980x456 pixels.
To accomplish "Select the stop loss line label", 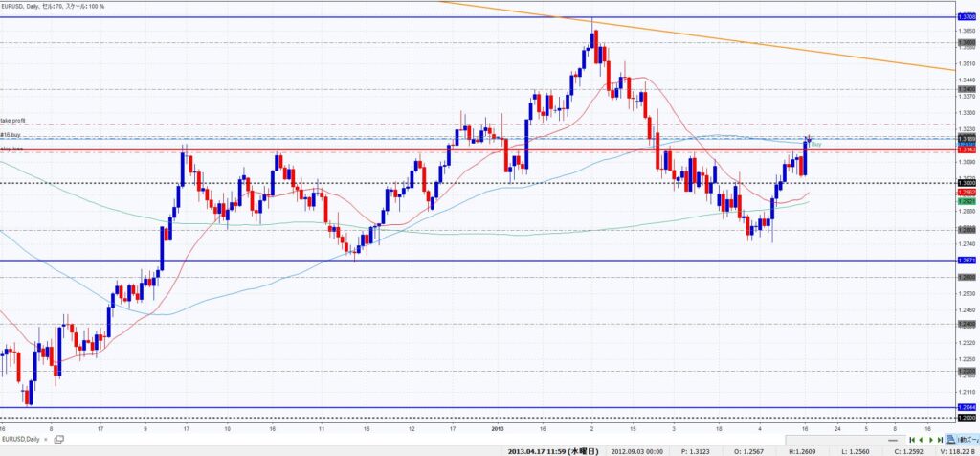I will point(11,149).
